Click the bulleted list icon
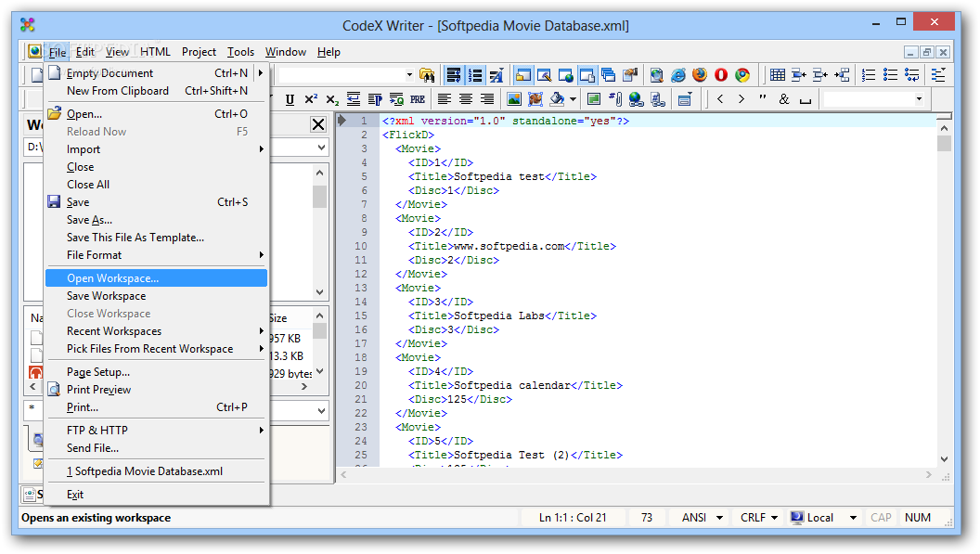980x554 pixels. coord(890,76)
